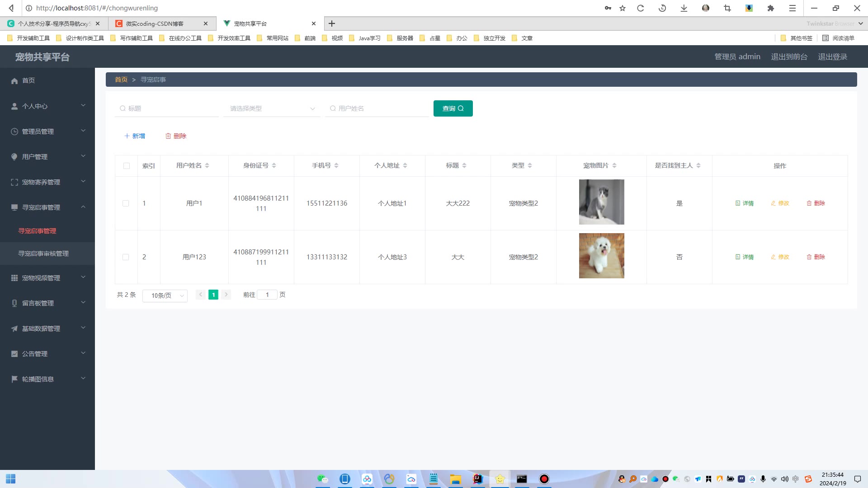Open the Windows Start button

point(11,479)
